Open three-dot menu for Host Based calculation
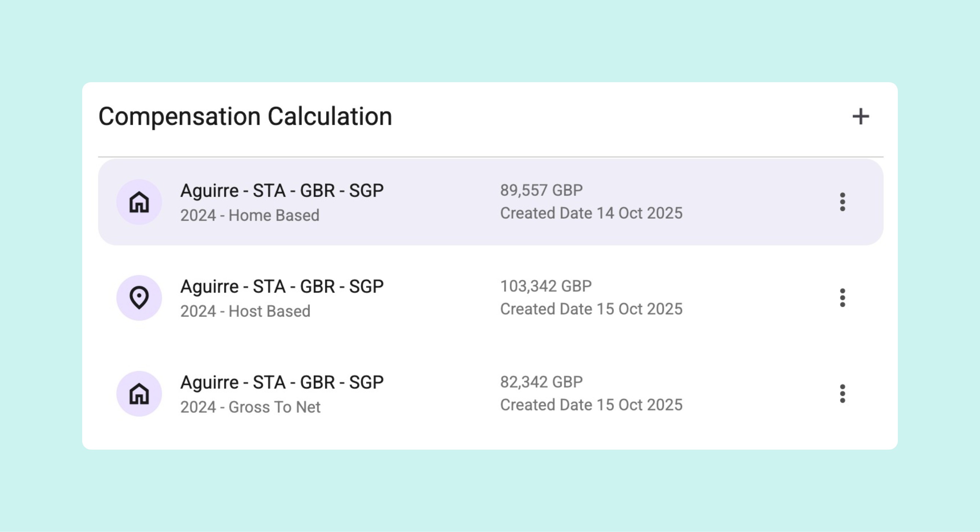980x532 pixels. click(x=842, y=298)
